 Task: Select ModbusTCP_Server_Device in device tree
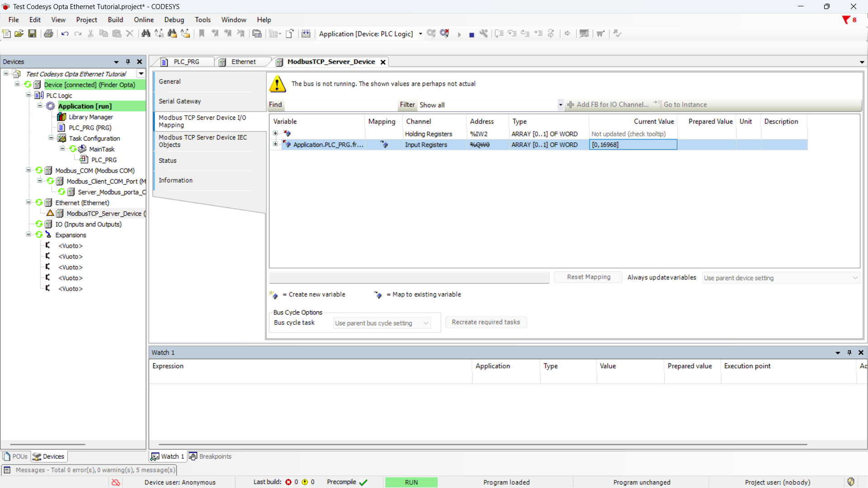tap(104, 213)
